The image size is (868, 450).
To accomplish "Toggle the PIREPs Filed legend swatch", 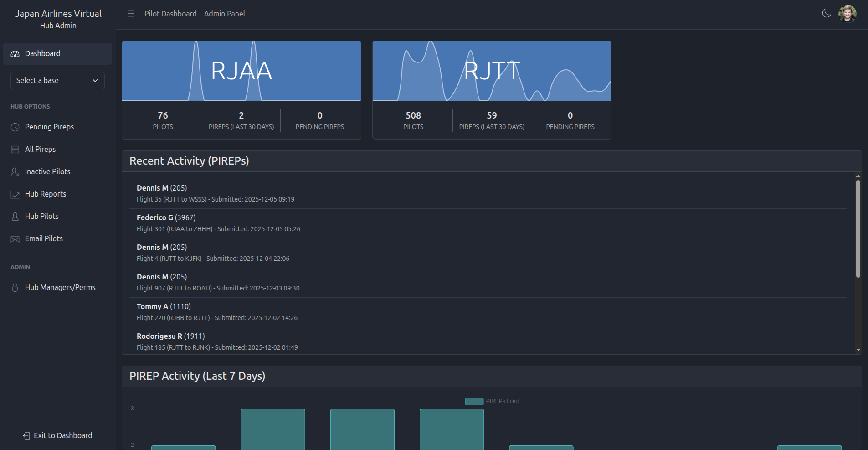I will coord(474,402).
